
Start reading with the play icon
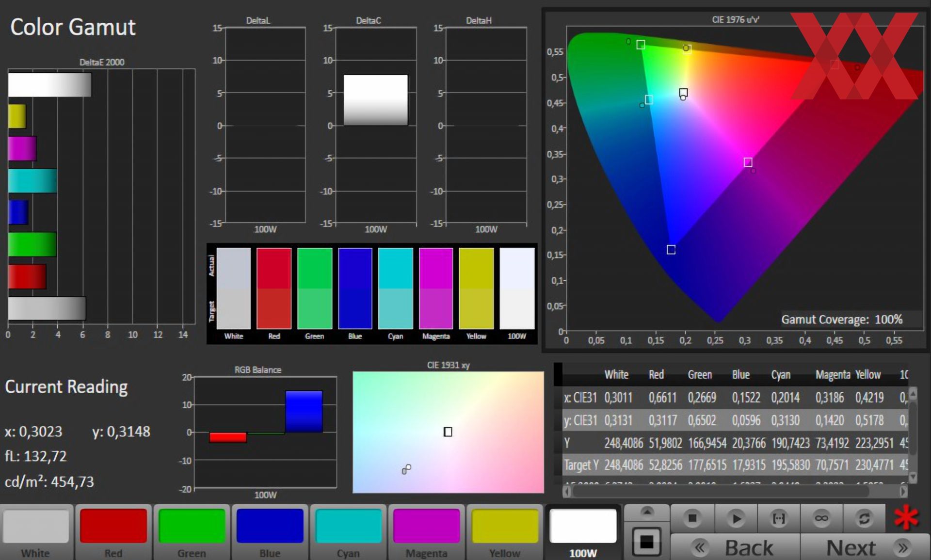click(x=736, y=519)
